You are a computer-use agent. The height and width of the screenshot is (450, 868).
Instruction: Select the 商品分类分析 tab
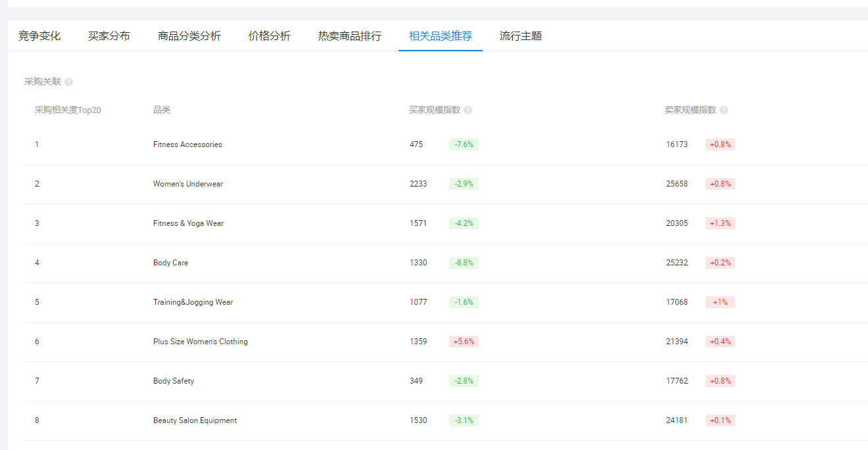click(189, 36)
